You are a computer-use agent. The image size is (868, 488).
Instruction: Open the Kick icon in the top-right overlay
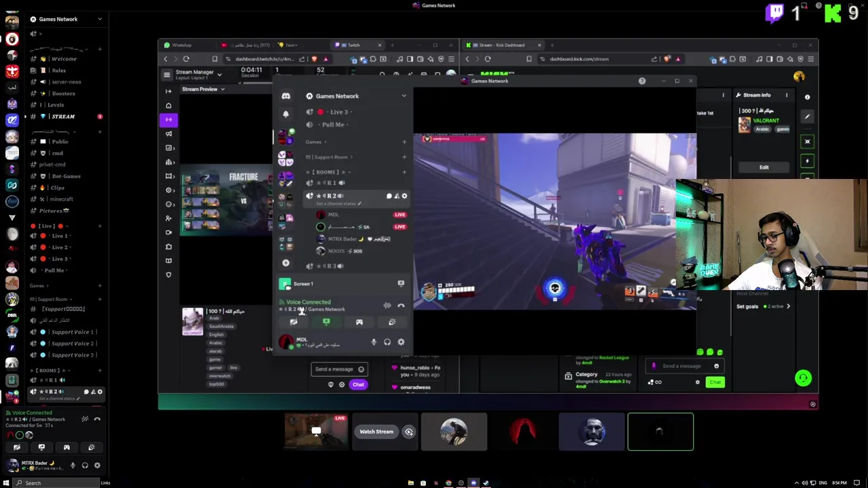tap(833, 13)
